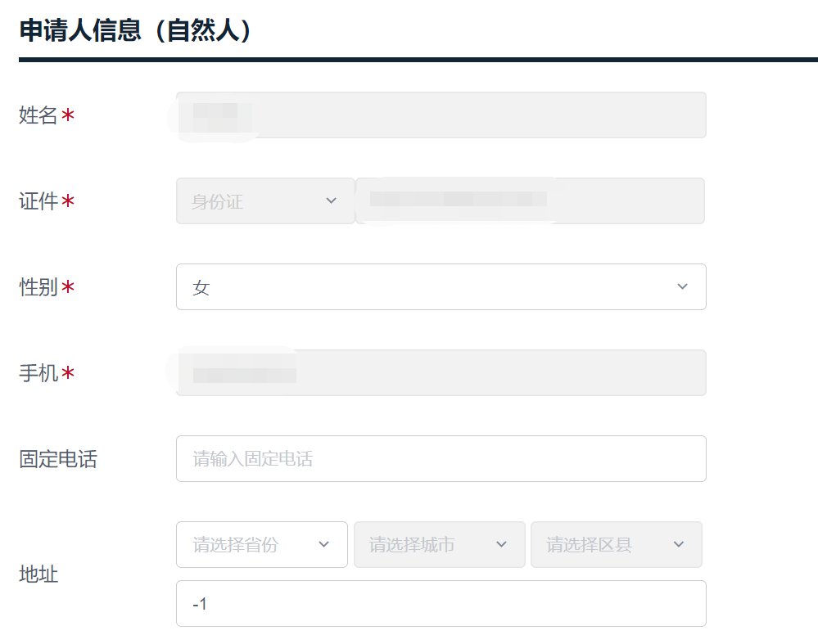This screenshot has height=644, width=818.
Task: Click the 证件 field label
Action: [x=38, y=201]
